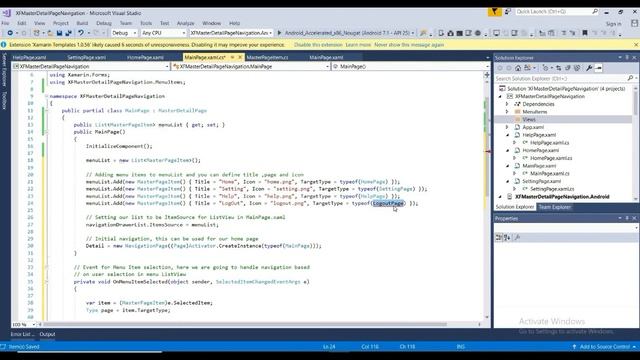Click Disable this extension link

(x=318, y=45)
